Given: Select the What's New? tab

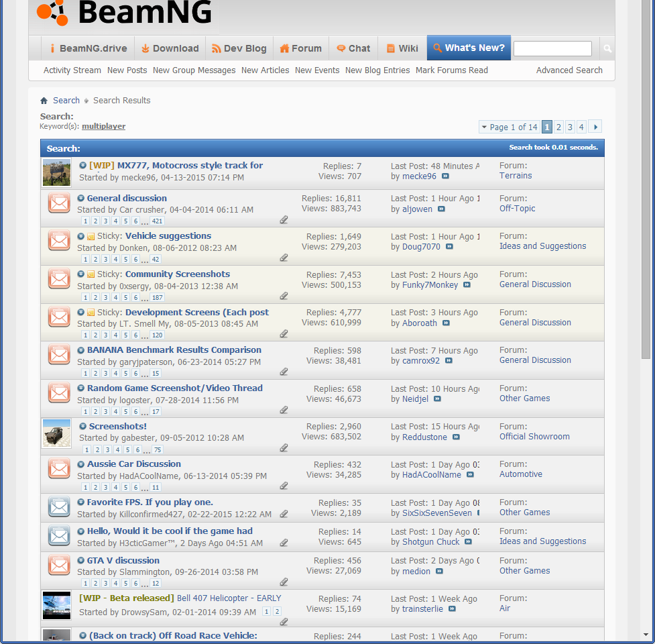Looking at the screenshot, I should 469,48.
